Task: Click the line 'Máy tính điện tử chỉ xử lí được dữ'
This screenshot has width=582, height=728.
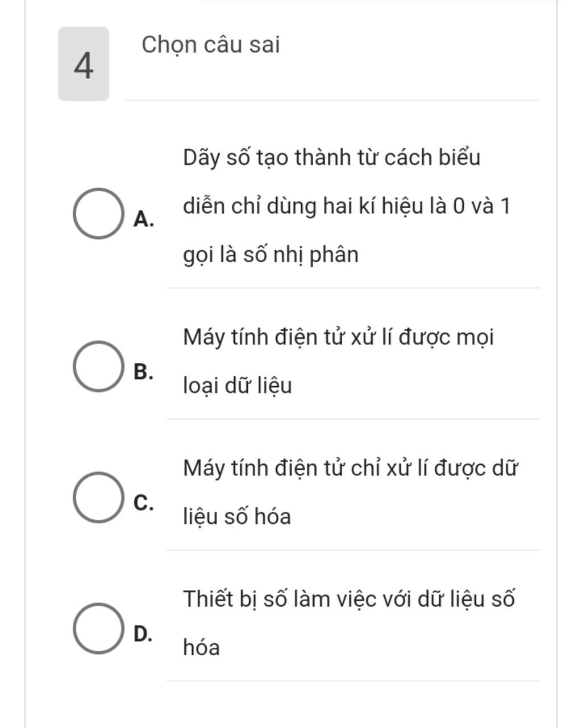Action: pyautogui.click(x=350, y=469)
